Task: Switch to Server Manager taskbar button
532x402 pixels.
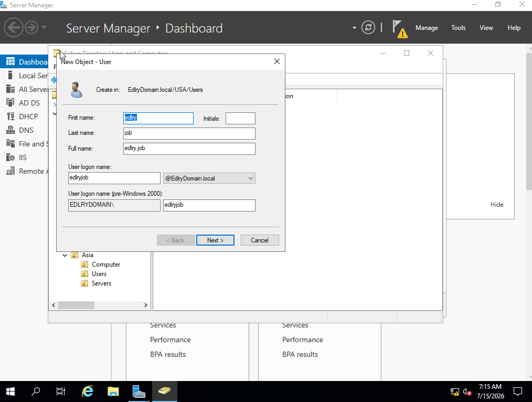Action: click(139, 392)
